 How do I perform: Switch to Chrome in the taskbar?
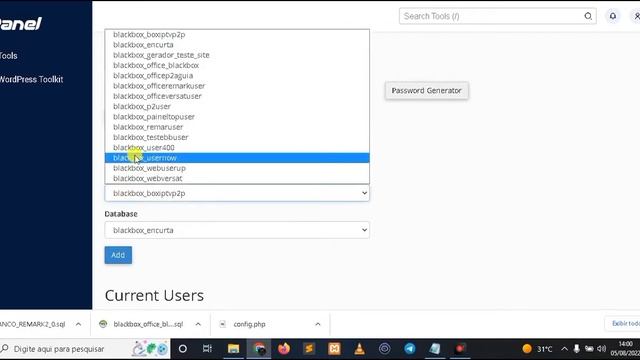click(259, 349)
